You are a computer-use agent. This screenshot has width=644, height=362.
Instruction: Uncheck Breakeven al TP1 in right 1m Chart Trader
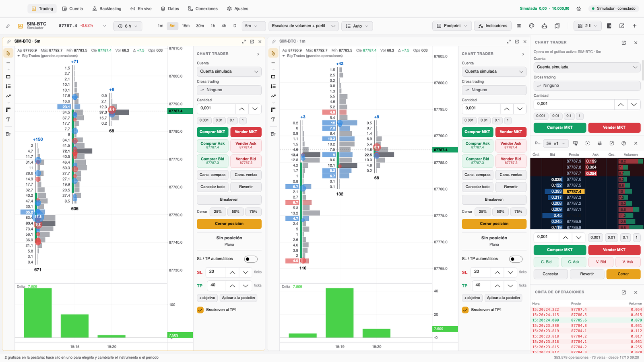(x=465, y=310)
